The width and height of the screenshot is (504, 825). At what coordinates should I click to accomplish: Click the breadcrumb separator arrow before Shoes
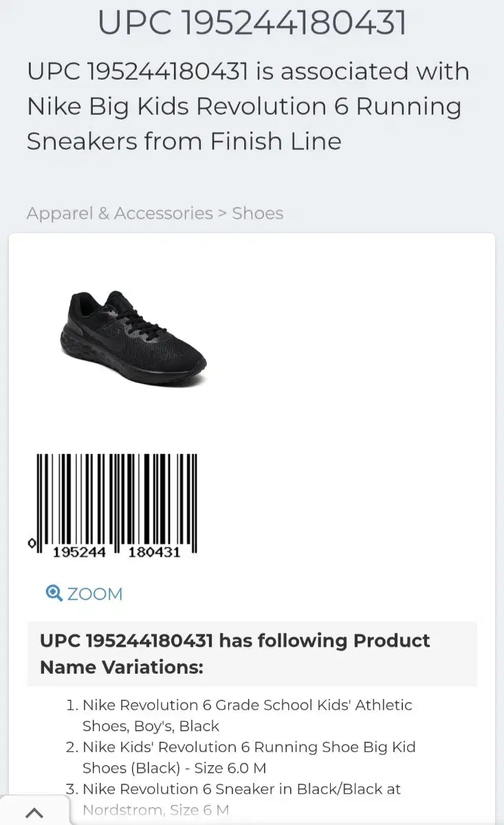coord(222,213)
